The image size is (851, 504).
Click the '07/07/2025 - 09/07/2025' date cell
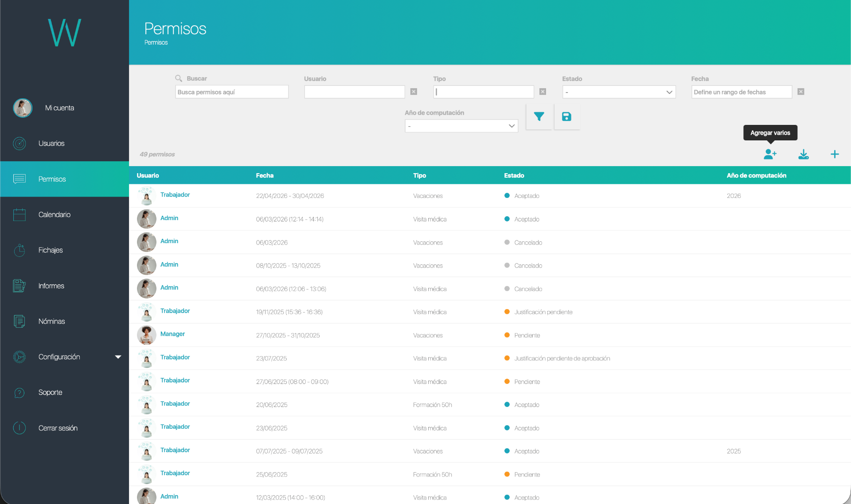289,451
